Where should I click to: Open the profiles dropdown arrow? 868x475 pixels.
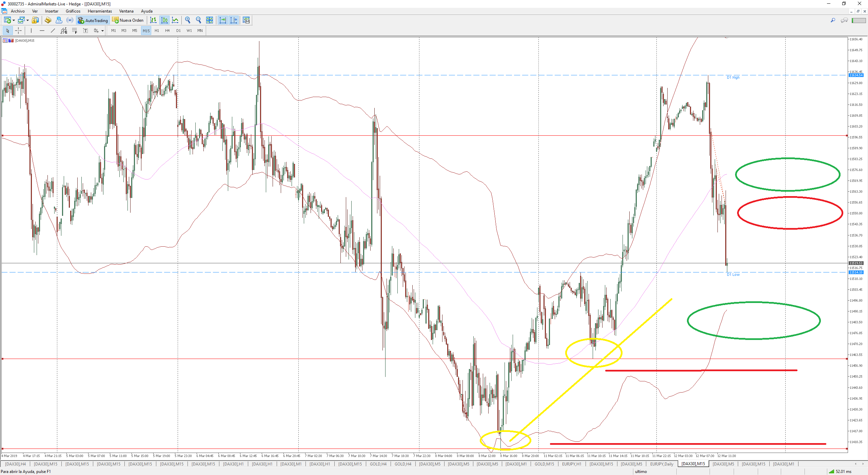click(x=27, y=20)
